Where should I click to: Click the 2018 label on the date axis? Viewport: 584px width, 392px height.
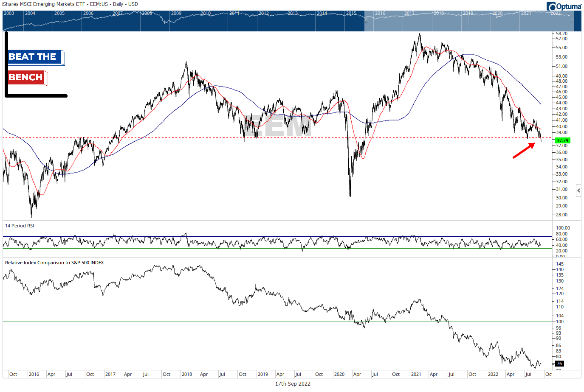point(187,374)
